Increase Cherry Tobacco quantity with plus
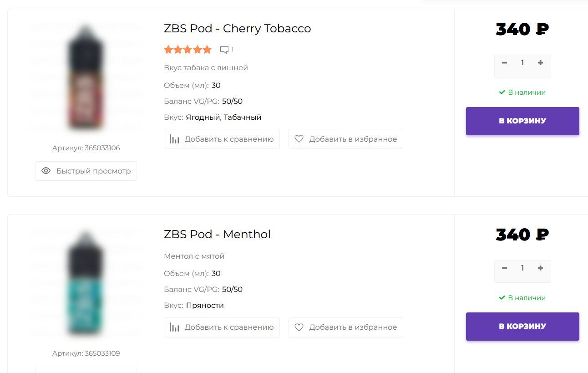The width and height of the screenshot is (588, 373). (540, 63)
